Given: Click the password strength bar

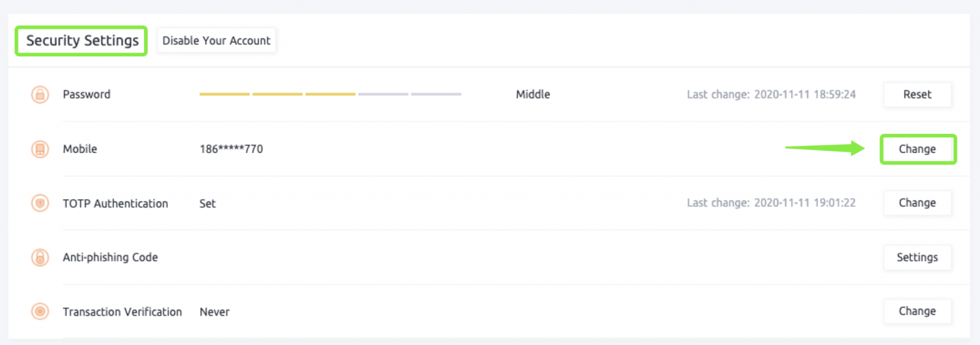Looking at the screenshot, I should 330,94.
